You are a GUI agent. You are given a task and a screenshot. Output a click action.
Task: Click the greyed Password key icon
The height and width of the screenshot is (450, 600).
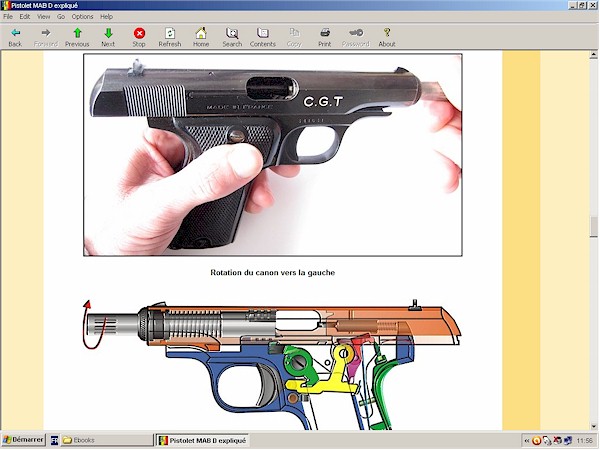pos(355,37)
